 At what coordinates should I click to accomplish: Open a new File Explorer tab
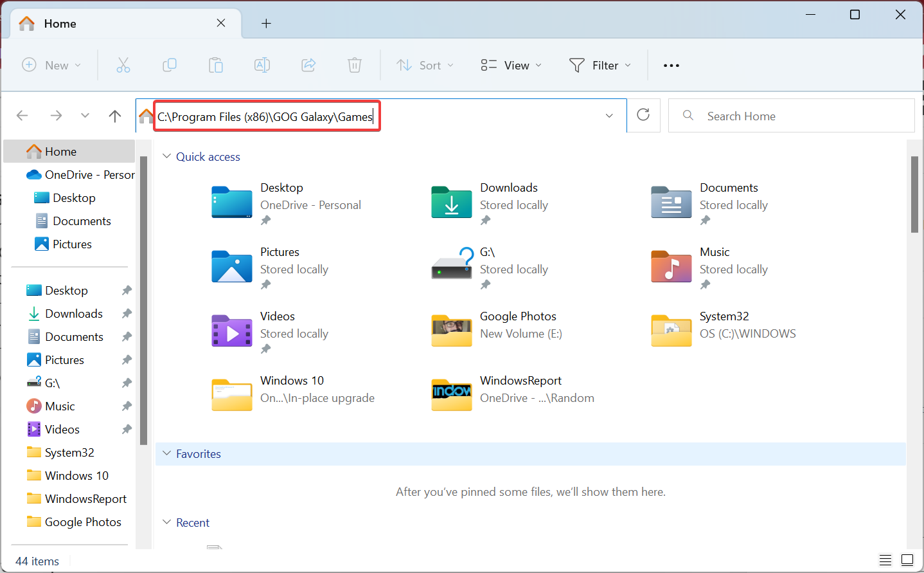(266, 24)
